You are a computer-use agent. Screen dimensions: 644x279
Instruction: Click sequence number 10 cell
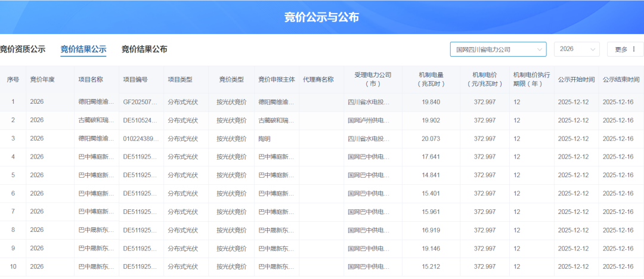(13, 266)
